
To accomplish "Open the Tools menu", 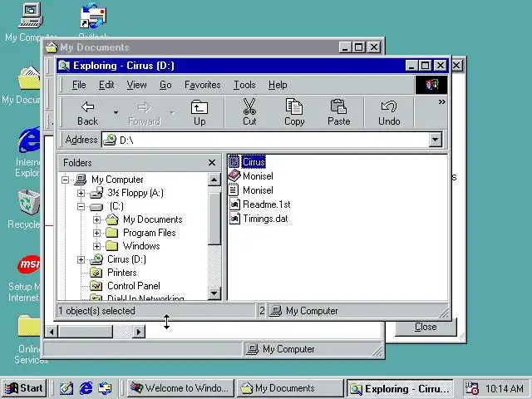I will point(244,85).
